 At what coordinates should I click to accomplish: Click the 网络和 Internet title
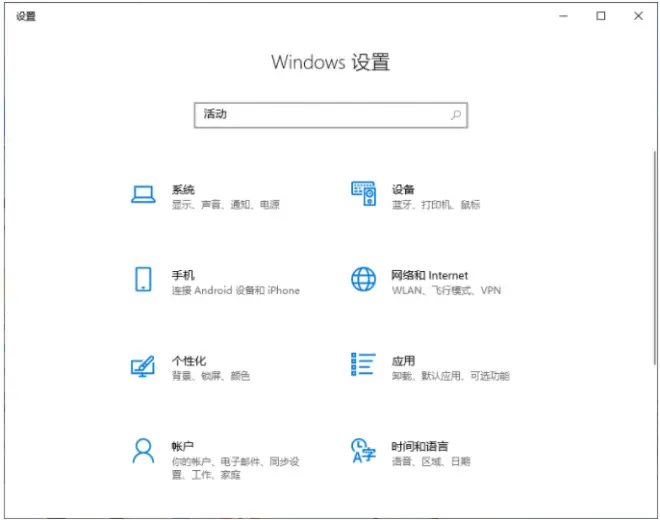429,275
